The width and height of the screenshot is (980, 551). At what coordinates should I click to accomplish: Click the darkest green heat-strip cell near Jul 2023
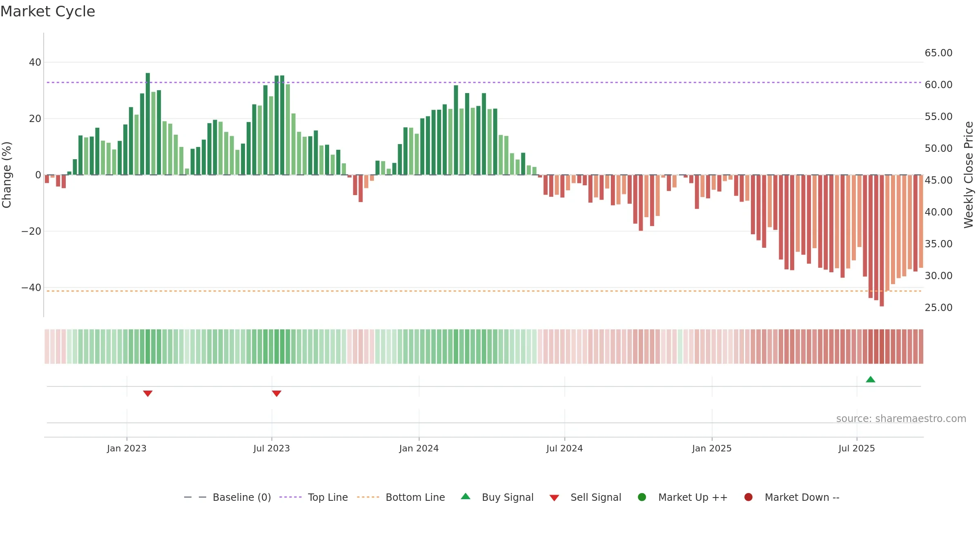(x=282, y=347)
